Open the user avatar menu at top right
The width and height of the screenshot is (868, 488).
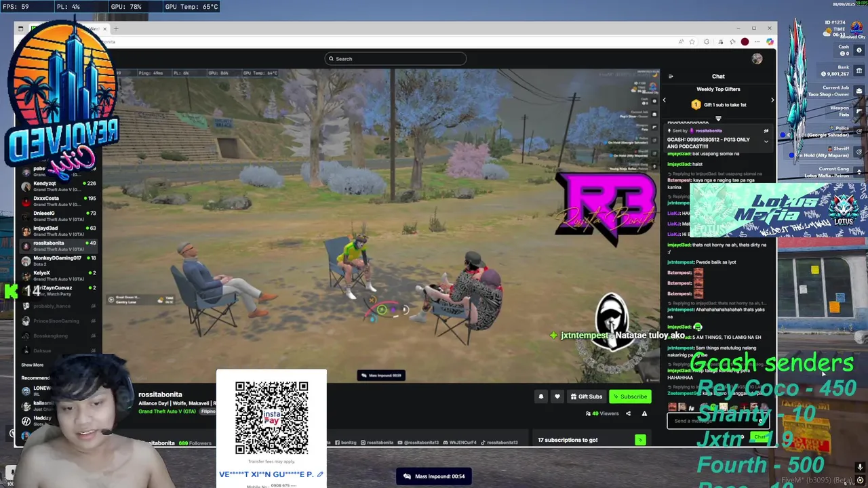[757, 59]
